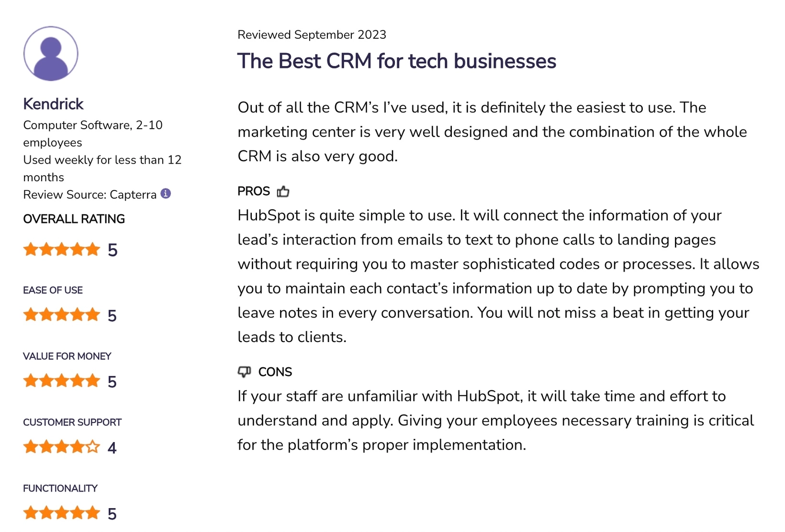This screenshot has width=785, height=532.
Task: Click the CONS section heading
Action: click(x=275, y=372)
